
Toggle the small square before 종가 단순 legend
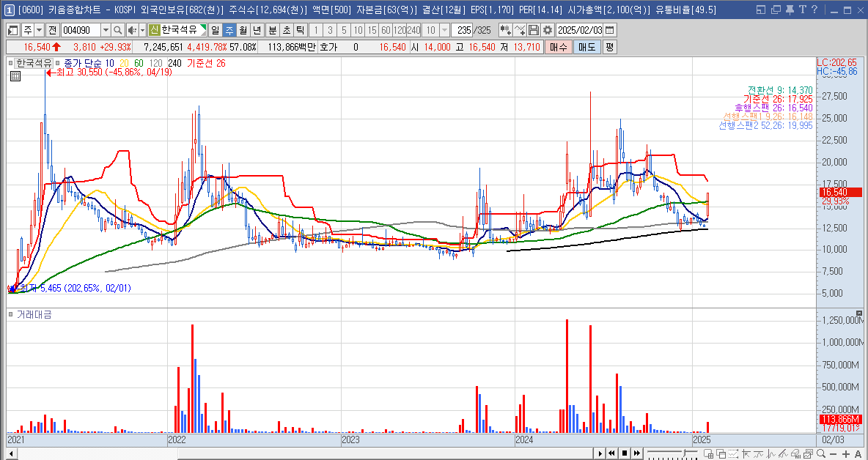58,64
